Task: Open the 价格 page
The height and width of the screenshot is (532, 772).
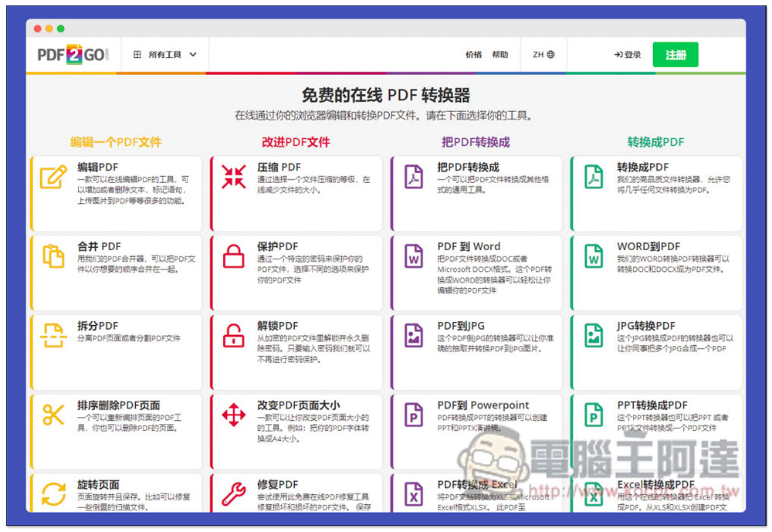Action: [474, 55]
